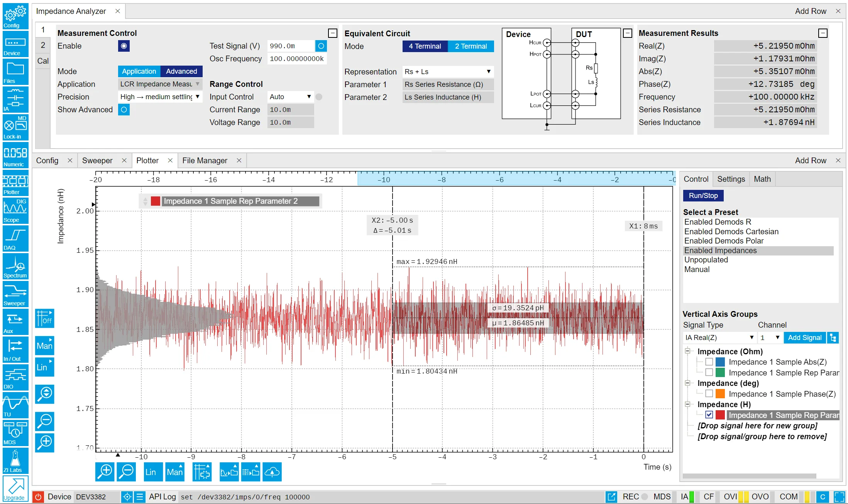Click vertical auto-scale magnifier icon
The width and height of the screenshot is (848, 504).
pyautogui.click(x=45, y=394)
